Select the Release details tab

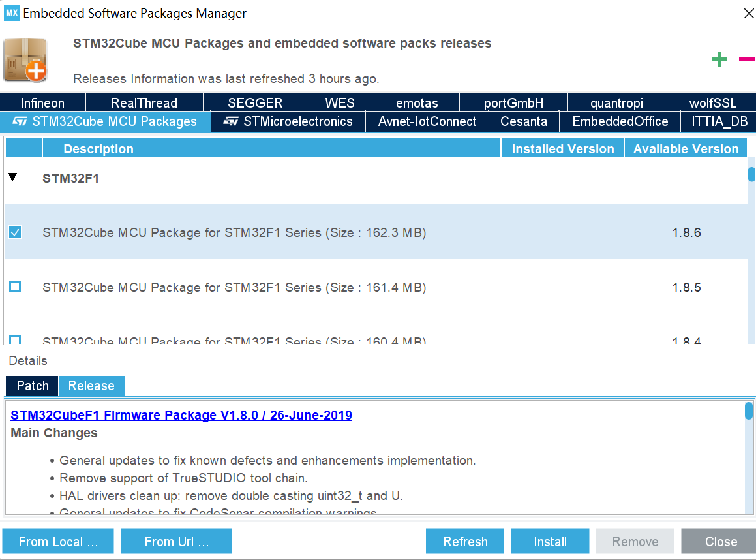pyautogui.click(x=91, y=386)
